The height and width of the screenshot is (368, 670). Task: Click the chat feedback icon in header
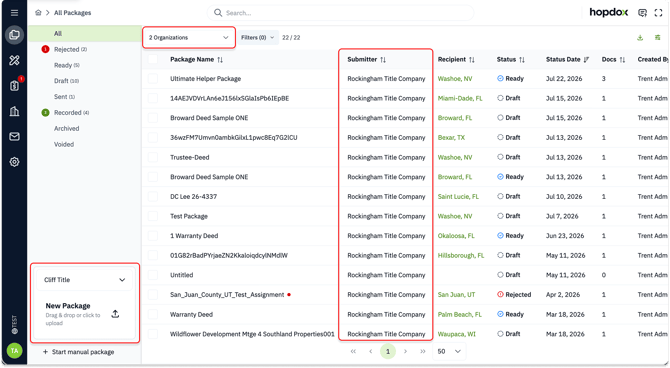coord(642,13)
